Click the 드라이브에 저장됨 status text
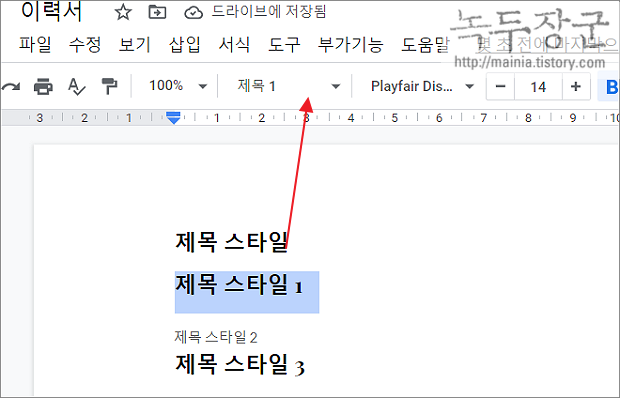This screenshot has width=620, height=398. click(x=269, y=11)
